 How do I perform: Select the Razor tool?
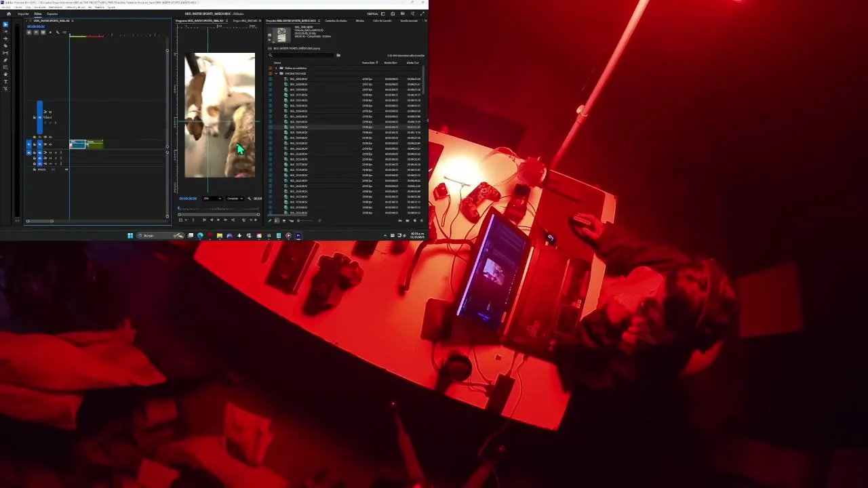[5, 45]
